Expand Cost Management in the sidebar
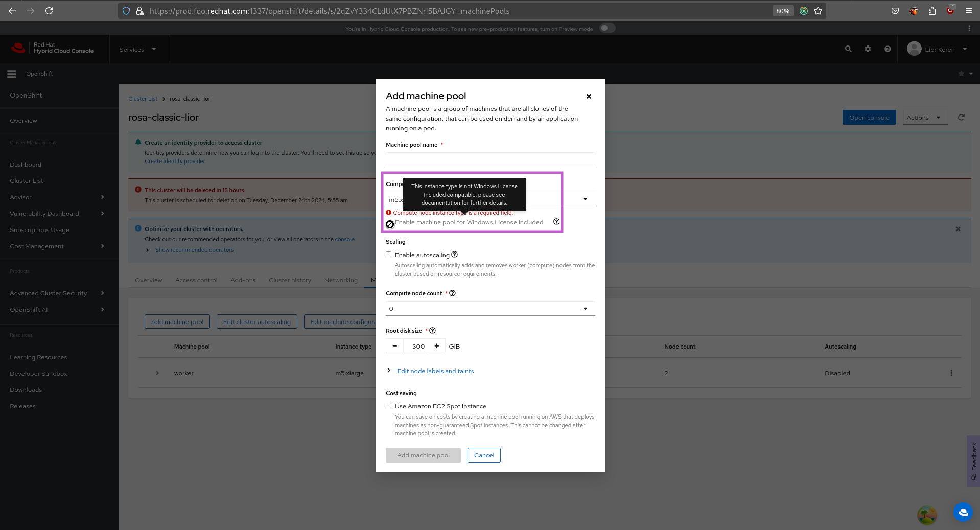Viewport: 980px width, 530px height. click(x=56, y=246)
